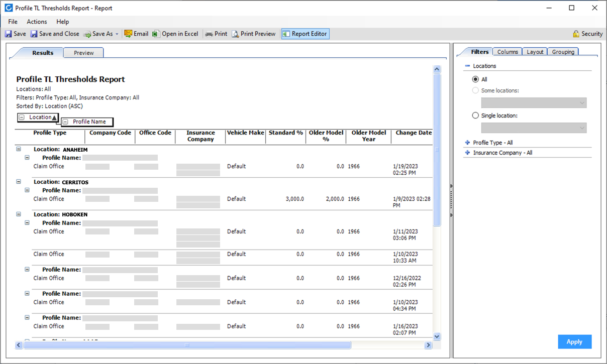Click the Company Code column header
The width and height of the screenshot is (607, 364).
[x=110, y=133]
